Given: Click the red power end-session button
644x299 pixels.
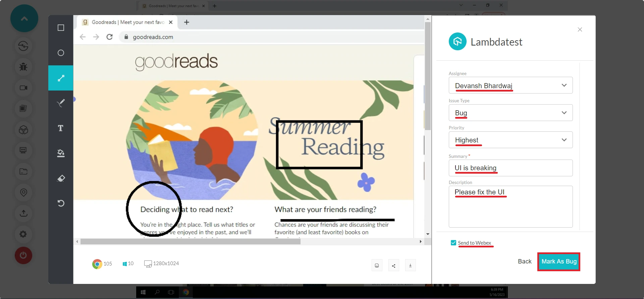Looking at the screenshot, I should tap(23, 255).
